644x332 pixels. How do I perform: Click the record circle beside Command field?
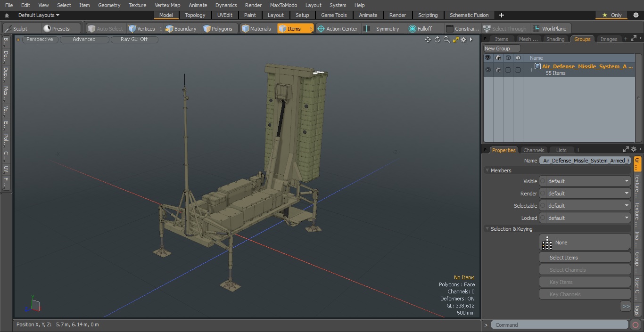635,325
